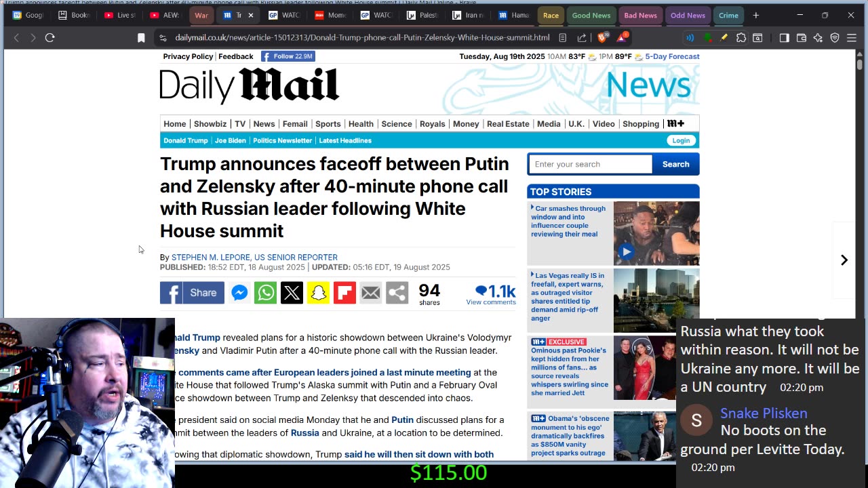The height and width of the screenshot is (488, 868).
Task: Share article on WhatsApp
Action: pyautogui.click(x=265, y=293)
